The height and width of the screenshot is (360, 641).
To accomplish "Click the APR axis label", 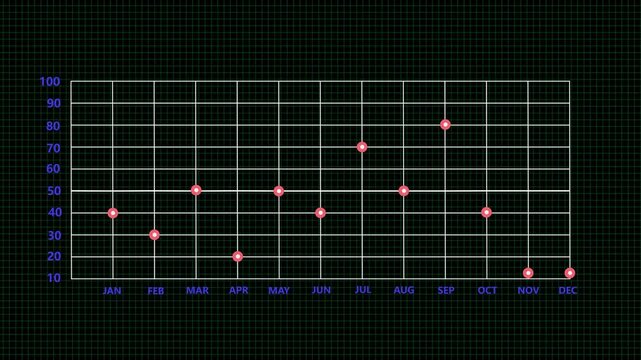I will coord(239,290).
